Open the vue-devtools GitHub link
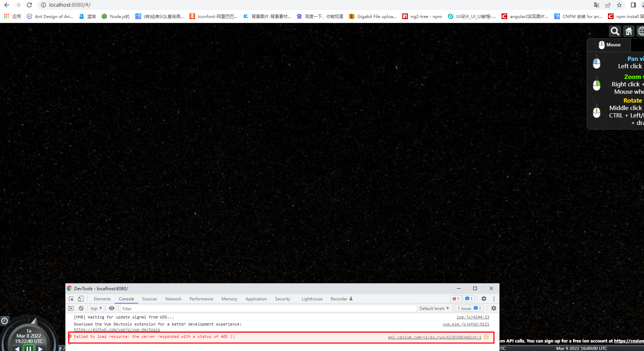This screenshot has height=351, width=644. coord(117,329)
